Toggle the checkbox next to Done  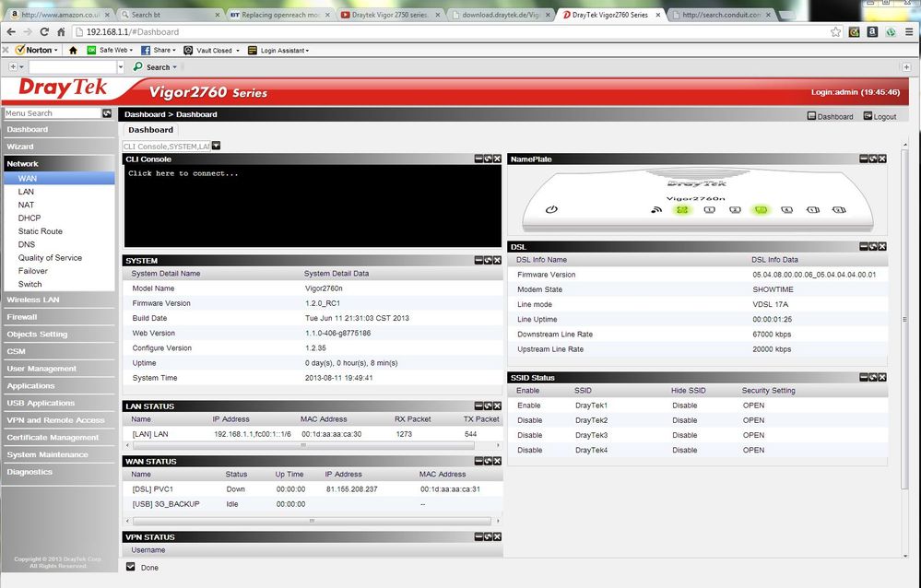130,567
